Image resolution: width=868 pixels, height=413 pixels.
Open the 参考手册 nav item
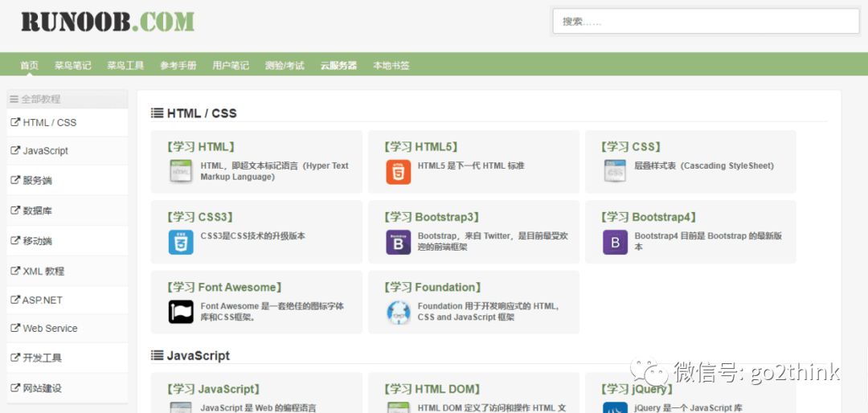tap(178, 65)
